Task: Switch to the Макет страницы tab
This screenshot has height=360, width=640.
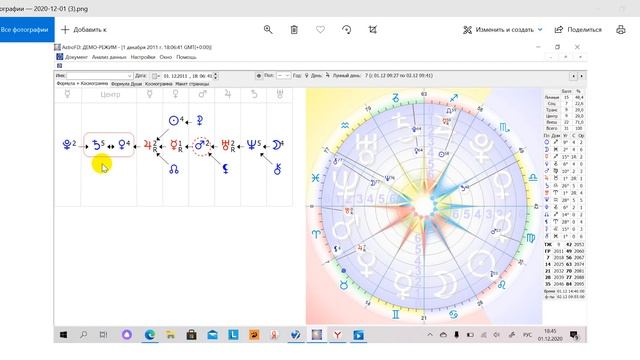Action: pos(192,84)
